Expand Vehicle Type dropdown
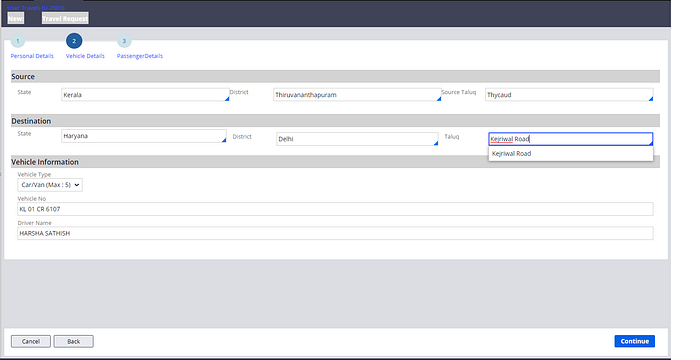The height and width of the screenshot is (360, 700). click(x=50, y=185)
